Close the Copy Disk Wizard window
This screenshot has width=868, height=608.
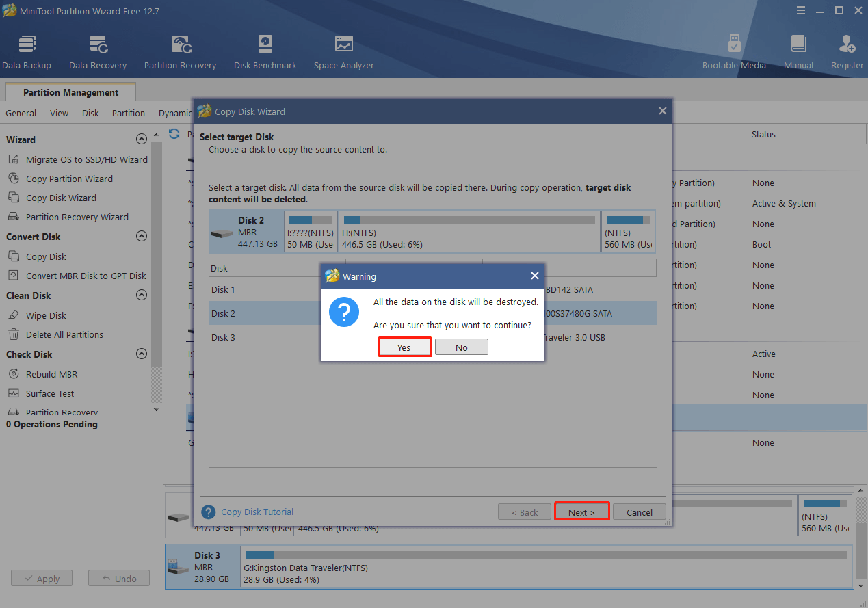(x=662, y=111)
